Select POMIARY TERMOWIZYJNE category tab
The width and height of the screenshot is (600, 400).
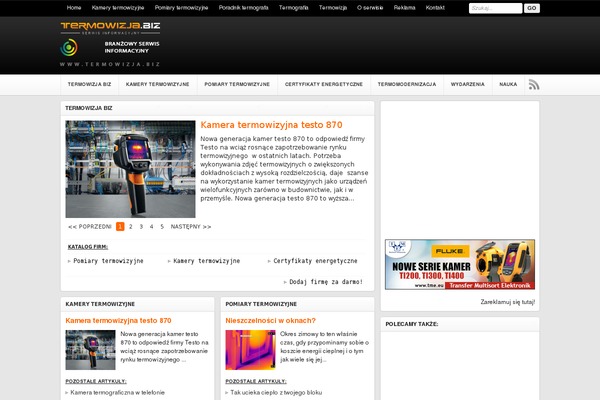pyautogui.click(x=237, y=84)
